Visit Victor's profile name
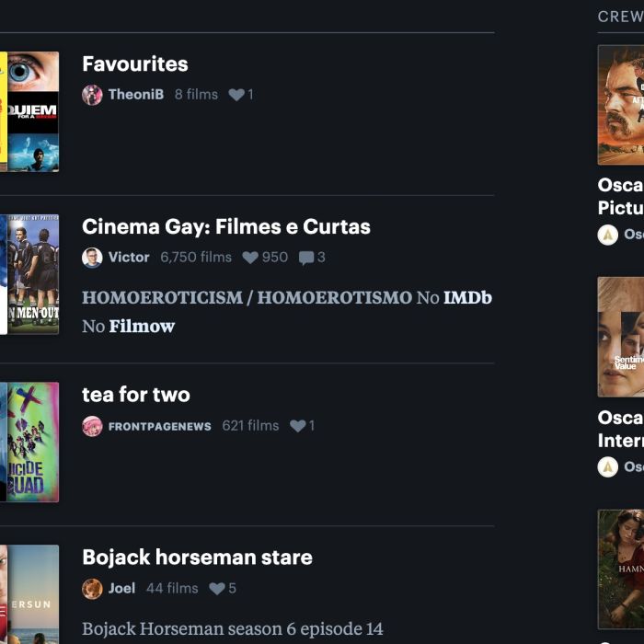 [x=129, y=257]
